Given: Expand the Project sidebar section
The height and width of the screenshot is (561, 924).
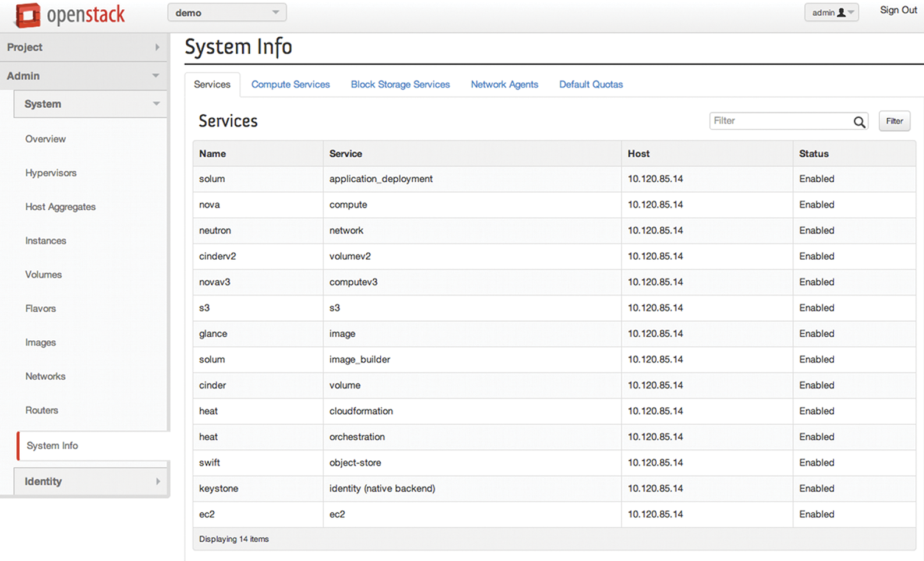Looking at the screenshot, I should point(84,47).
